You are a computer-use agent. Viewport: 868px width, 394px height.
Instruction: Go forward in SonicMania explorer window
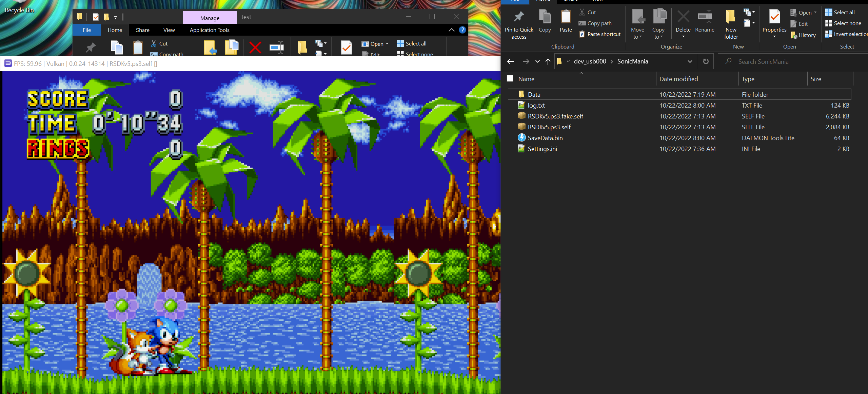tap(526, 61)
